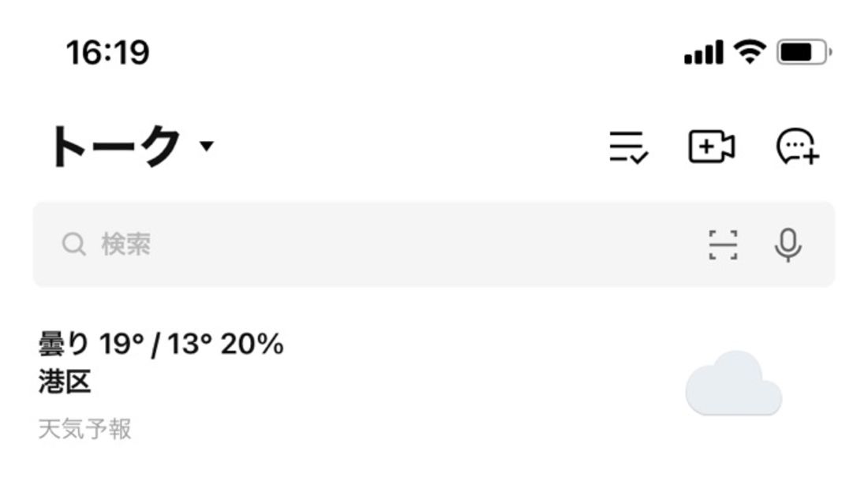Viewport: 868px width, 492px height.
Task: Select the 港区 location label
Action: [64, 382]
